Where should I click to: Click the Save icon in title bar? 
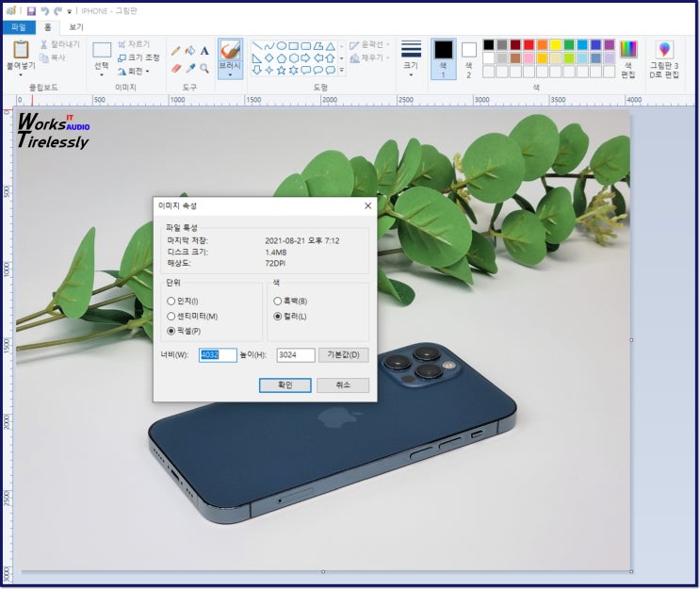click(31, 11)
